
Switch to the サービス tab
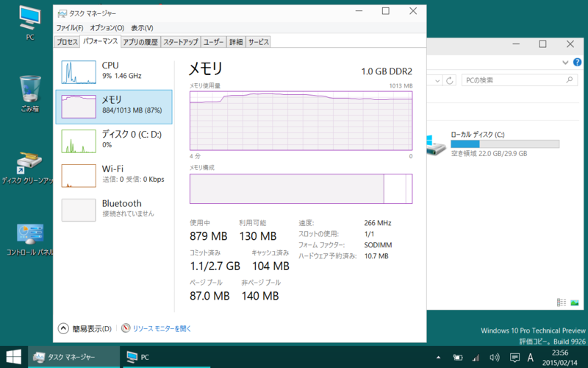click(x=259, y=42)
